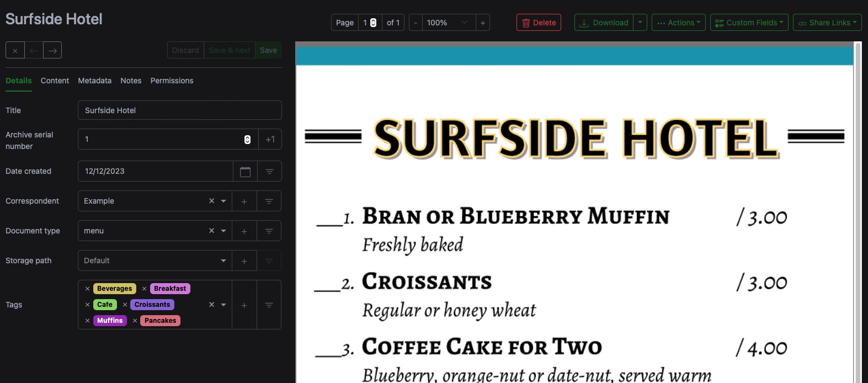Switch to the Content tab

coord(55,81)
